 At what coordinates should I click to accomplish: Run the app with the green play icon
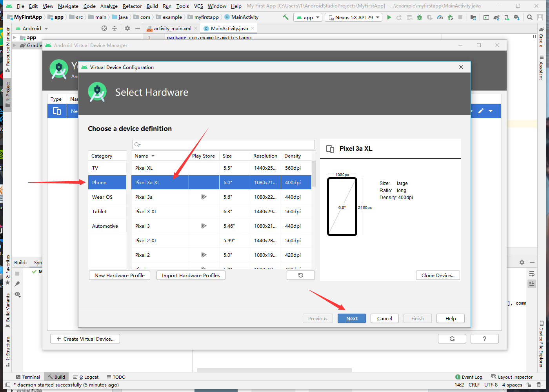[389, 17]
